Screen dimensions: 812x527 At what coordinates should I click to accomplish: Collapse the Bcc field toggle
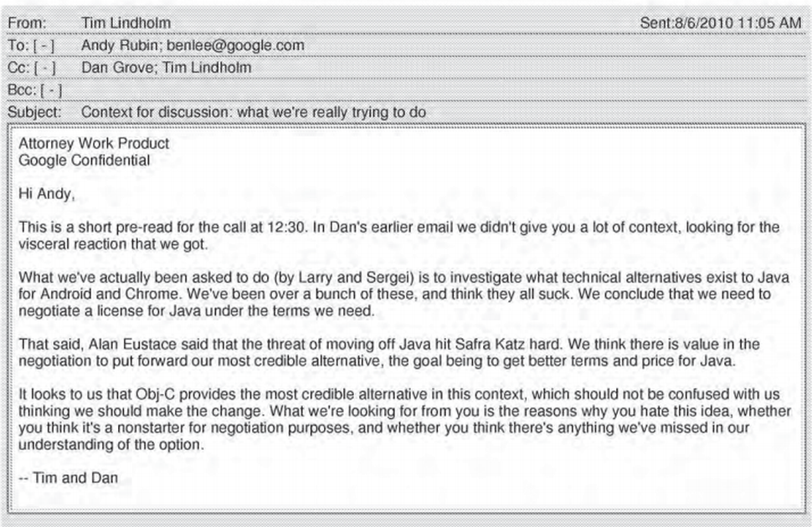tap(51, 90)
